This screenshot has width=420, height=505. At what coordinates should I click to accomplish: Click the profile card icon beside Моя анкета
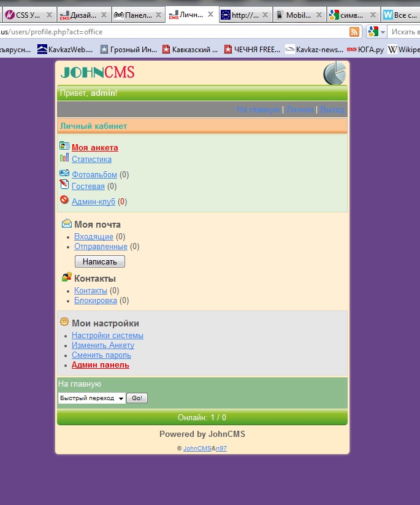[64, 146]
